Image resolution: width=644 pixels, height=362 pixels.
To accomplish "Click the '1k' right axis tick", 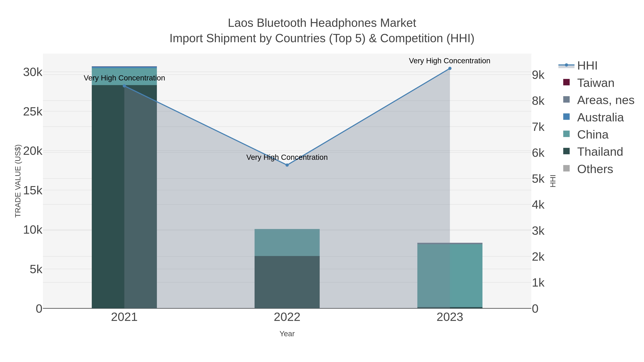I will 538,283.
